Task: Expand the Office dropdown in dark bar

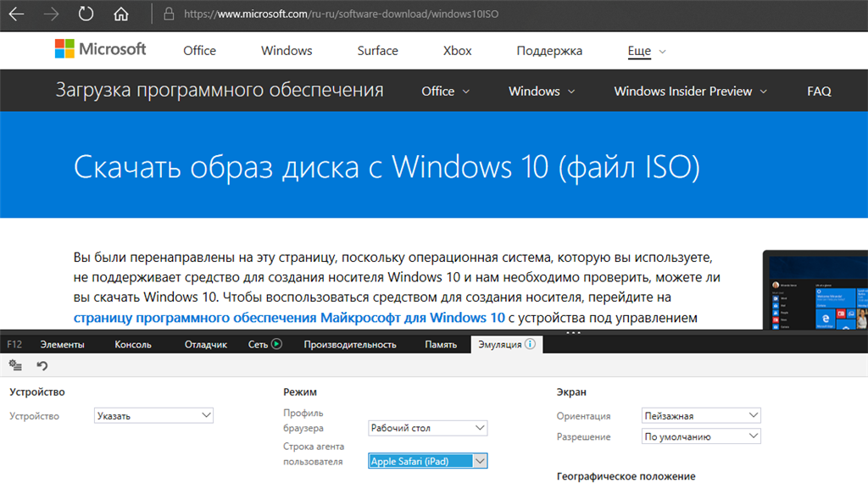Action: pos(446,92)
